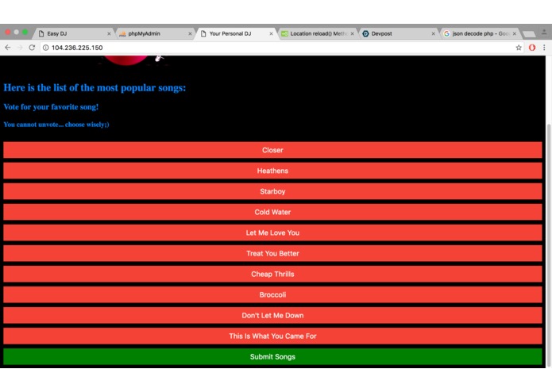The width and height of the screenshot is (552, 392).
Task: Vote for the song Broccoli
Action: (272, 294)
